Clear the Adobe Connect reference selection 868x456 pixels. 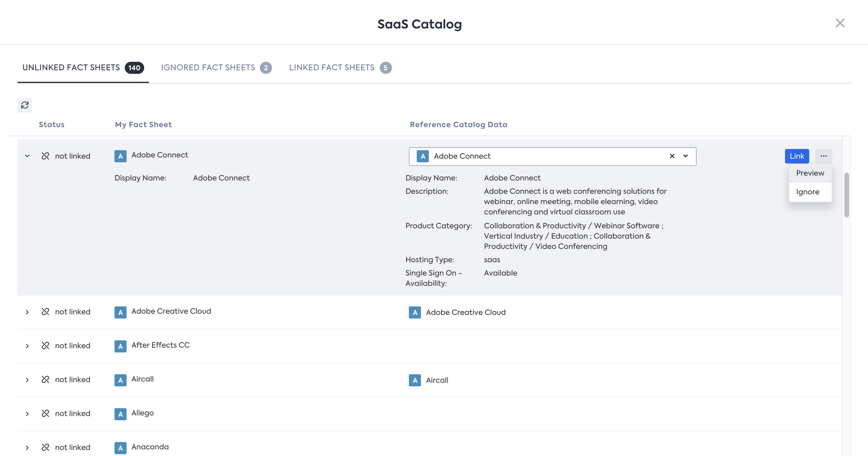(672, 156)
